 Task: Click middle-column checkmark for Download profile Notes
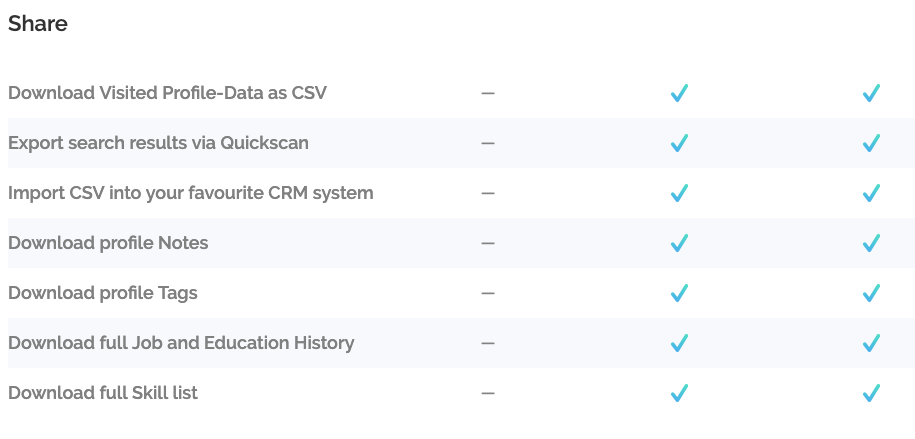tap(679, 243)
